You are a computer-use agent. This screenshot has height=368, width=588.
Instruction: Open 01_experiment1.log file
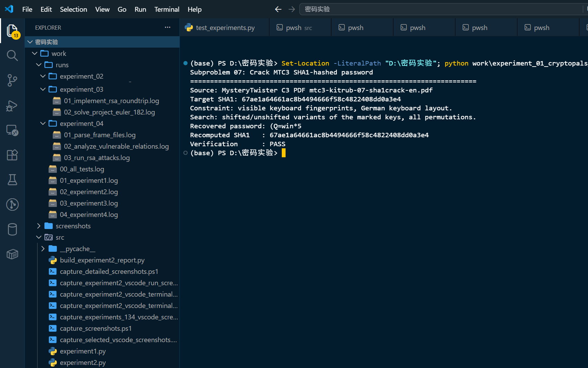pyautogui.click(x=89, y=180)
